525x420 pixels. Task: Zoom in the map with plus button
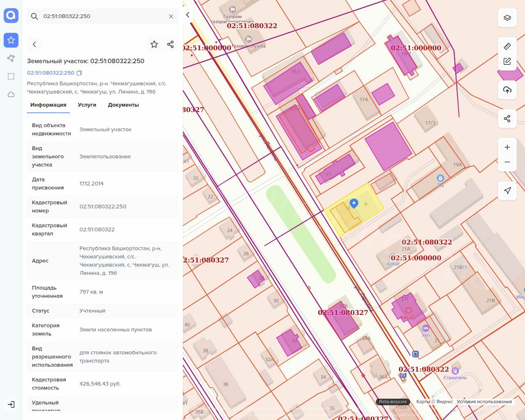(x=507, y=147)
